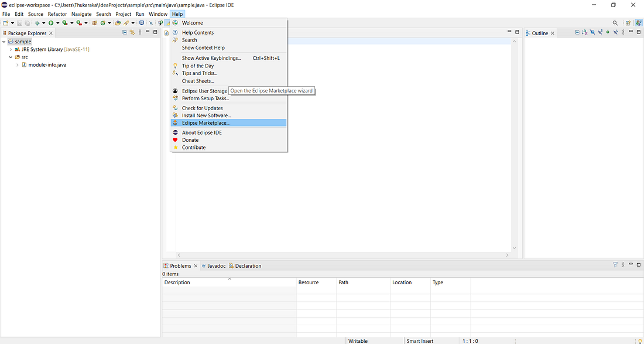Filter problems using the funnel icon in Problems view
This screenshot has height=344, width=644.
(x=615, y=265)
